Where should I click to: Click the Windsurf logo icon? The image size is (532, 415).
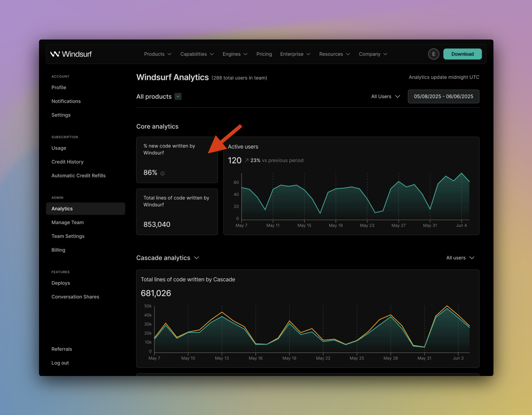coord(55,54)
